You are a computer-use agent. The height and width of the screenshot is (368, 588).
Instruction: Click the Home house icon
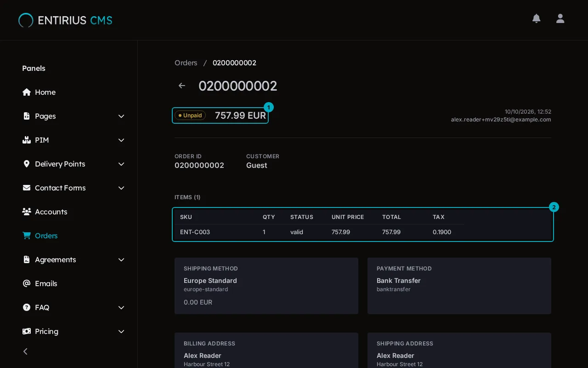(x=27, y=92)
